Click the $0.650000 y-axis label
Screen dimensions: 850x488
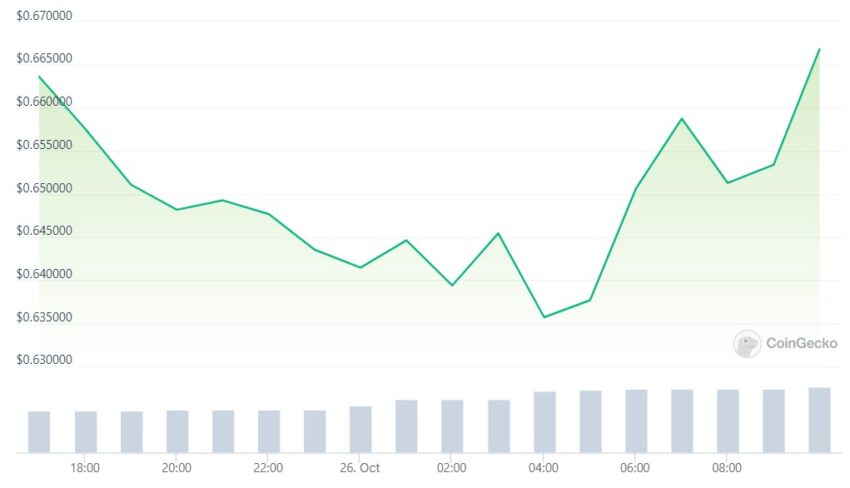(44, 188)
